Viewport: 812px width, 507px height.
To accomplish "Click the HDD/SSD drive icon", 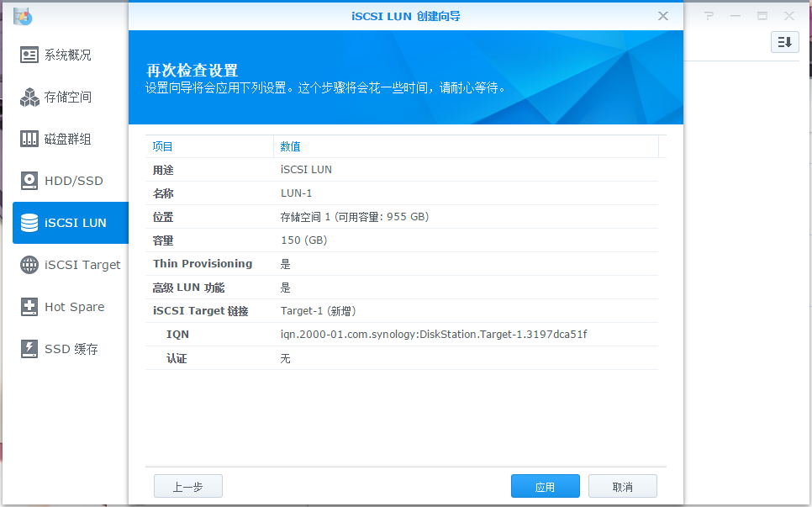I will tap(30, 181).
